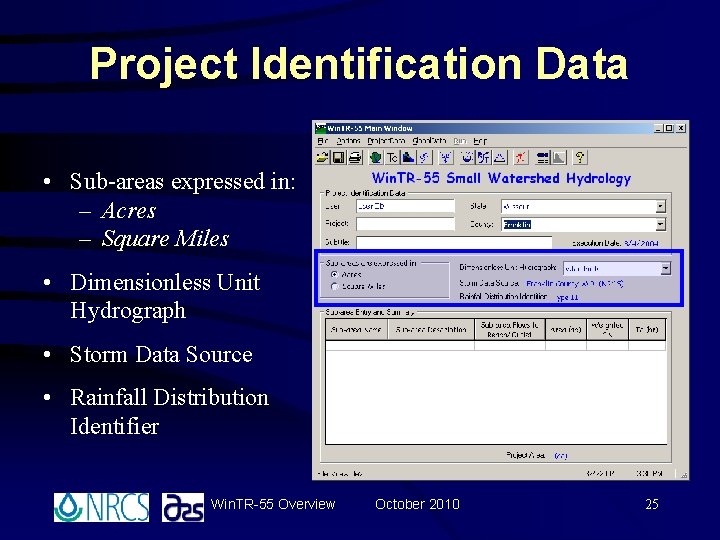Open Storm Data via the swirl icon
The width and height of the screenshot is (720, 540).
(x=424, y=158)
